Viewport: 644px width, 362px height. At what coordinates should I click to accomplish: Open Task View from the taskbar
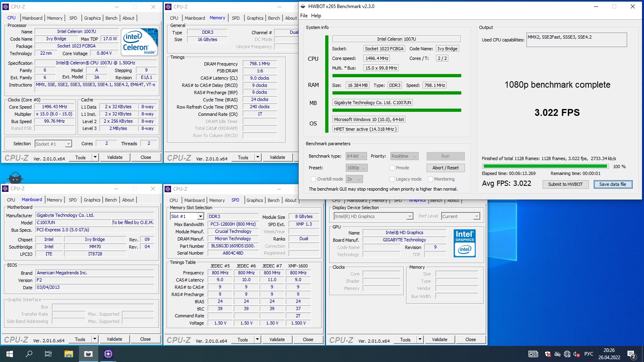click(x=48, y=354)
